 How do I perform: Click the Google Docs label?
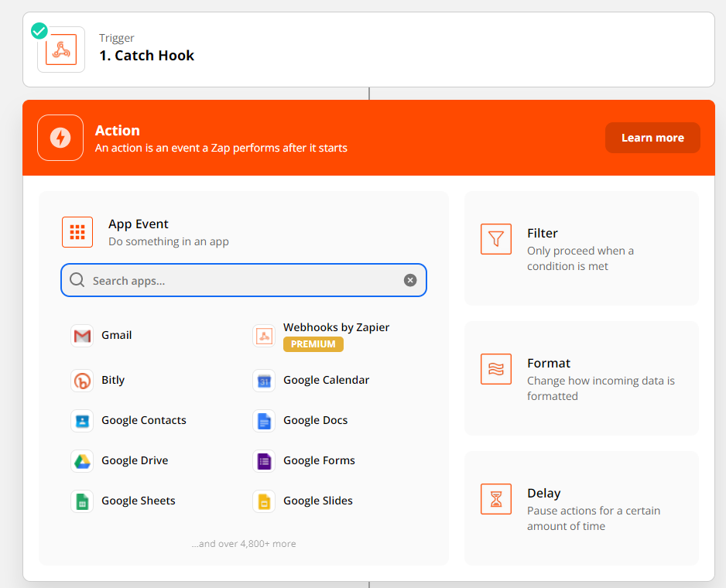click(x=315, y=420)
